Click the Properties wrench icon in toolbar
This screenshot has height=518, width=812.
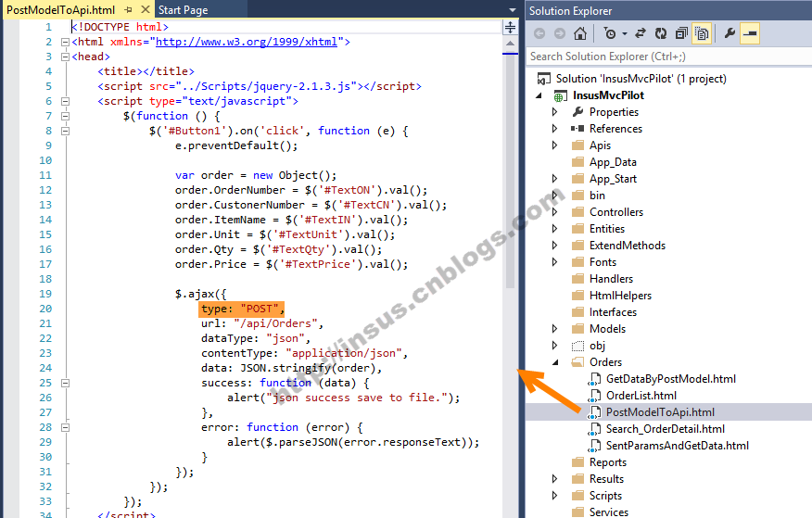730,33
